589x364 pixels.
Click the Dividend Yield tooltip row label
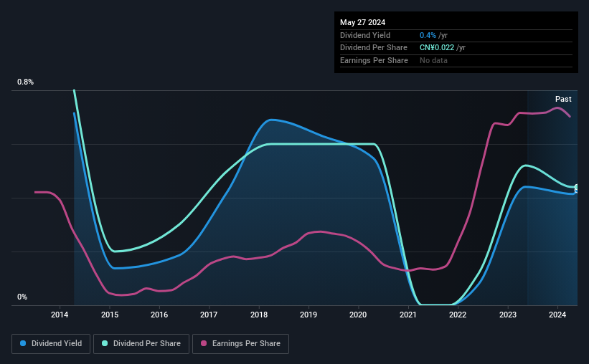(365, 35)
